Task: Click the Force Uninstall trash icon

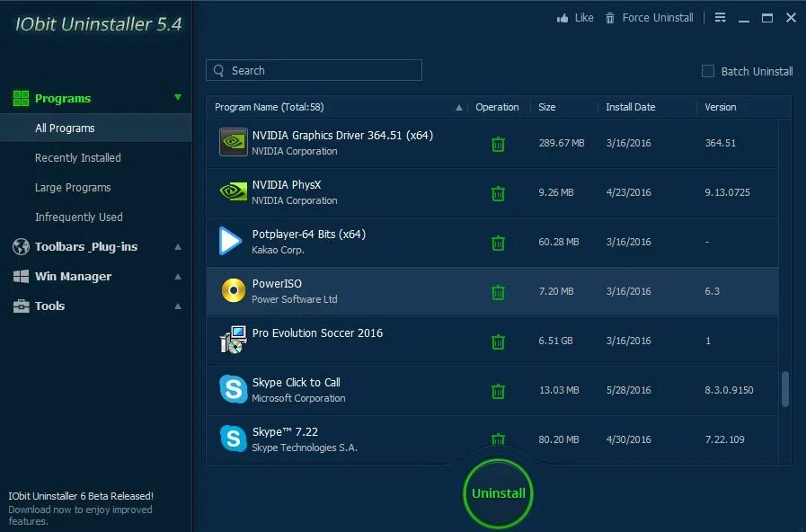Action: [x=610, y=19]
